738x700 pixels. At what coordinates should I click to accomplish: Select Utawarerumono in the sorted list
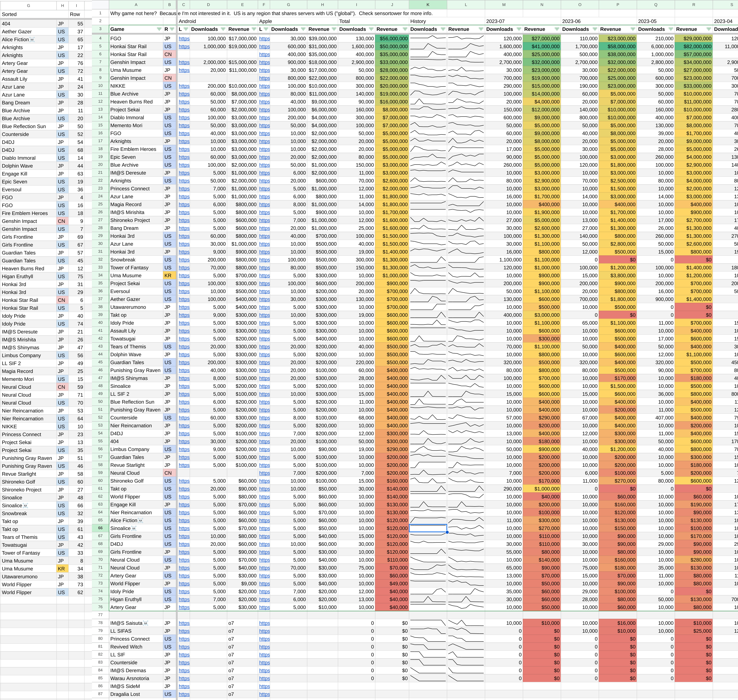click(x=28, y=576)
